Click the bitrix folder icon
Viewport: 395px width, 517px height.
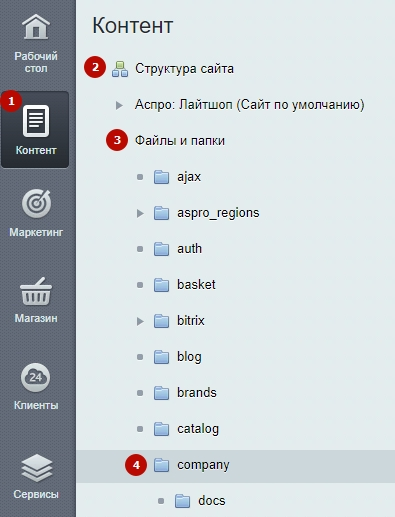point(161,321)
